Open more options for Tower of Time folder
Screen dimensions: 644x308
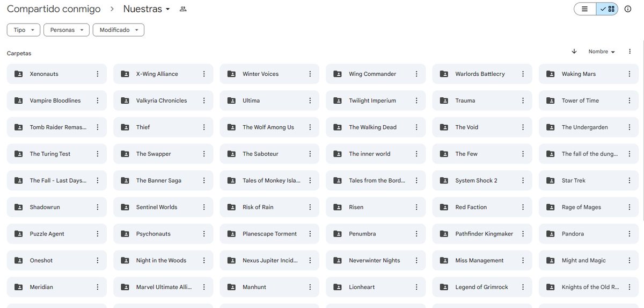click(x=630, y=101)
